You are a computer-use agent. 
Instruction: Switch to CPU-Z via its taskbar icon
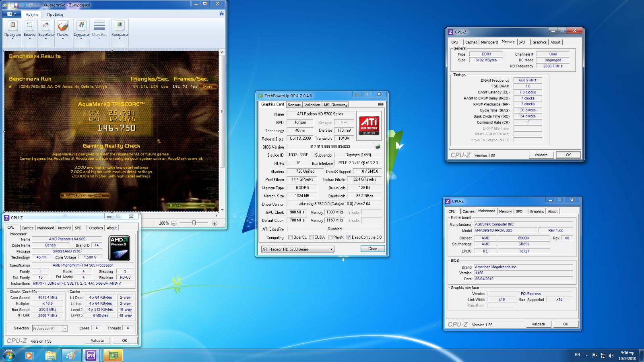click(91, 356)
